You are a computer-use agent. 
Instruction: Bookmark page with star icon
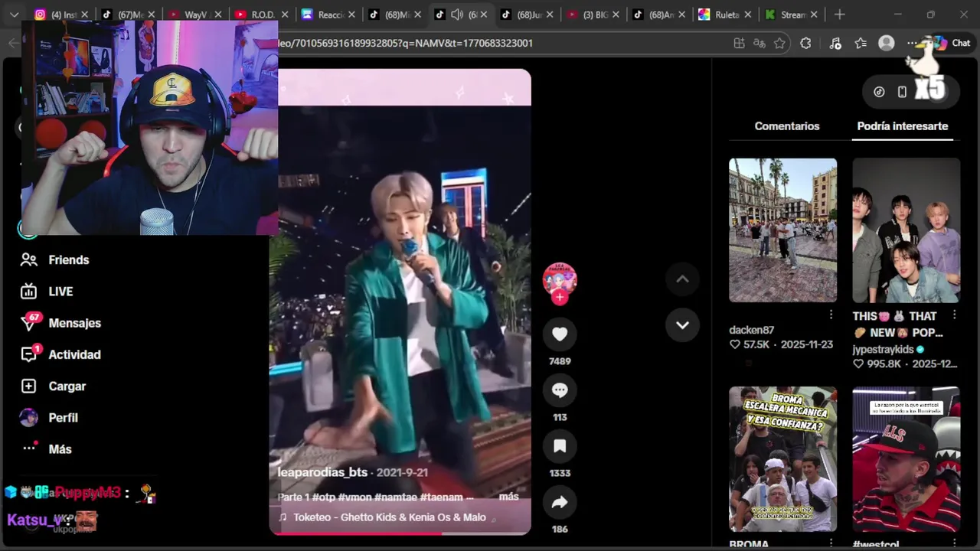point(779,44)
